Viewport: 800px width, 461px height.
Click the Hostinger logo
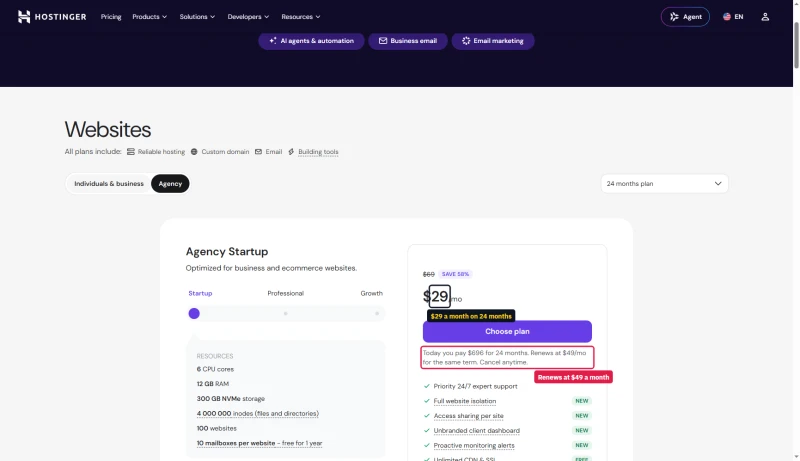pos(52,17)
